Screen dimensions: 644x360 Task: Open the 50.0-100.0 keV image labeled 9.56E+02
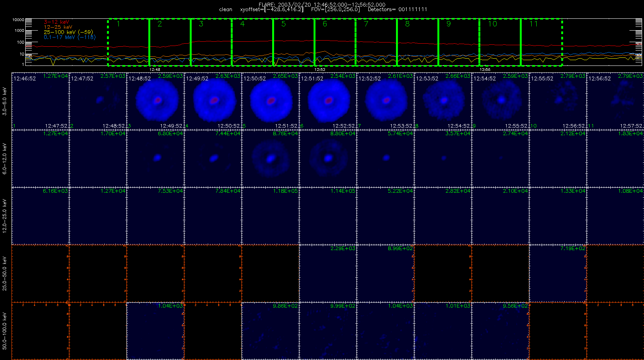pyautogui.click(x=501, y=331)
